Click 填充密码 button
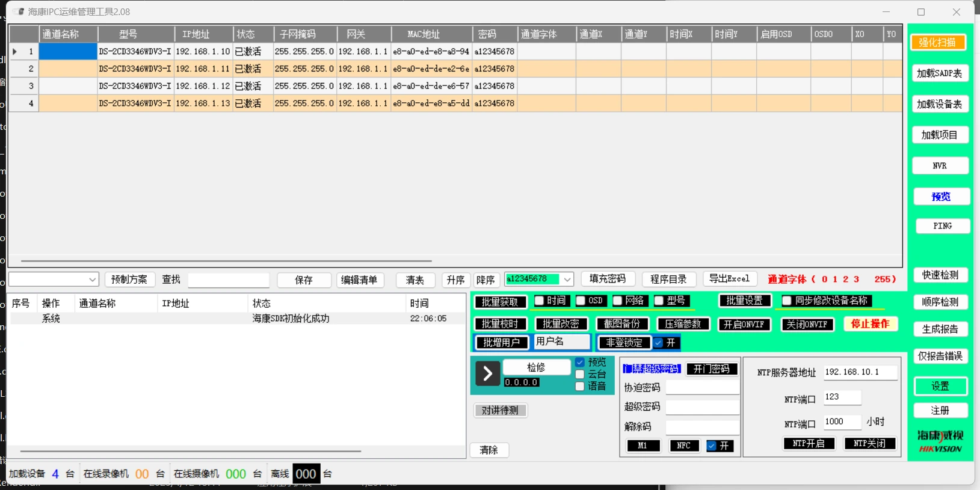Viewport: 980px width, 490px height. click(x=608, y=279)
